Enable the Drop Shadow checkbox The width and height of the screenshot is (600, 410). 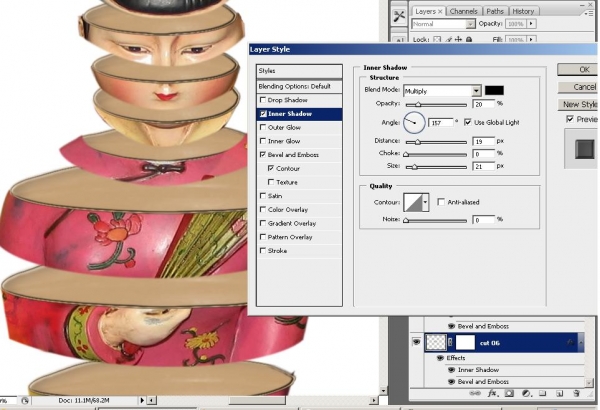[263, 100]
